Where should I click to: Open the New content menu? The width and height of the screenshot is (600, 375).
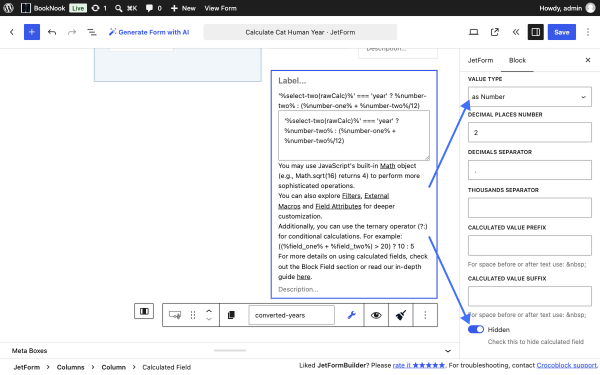point(183,8)
